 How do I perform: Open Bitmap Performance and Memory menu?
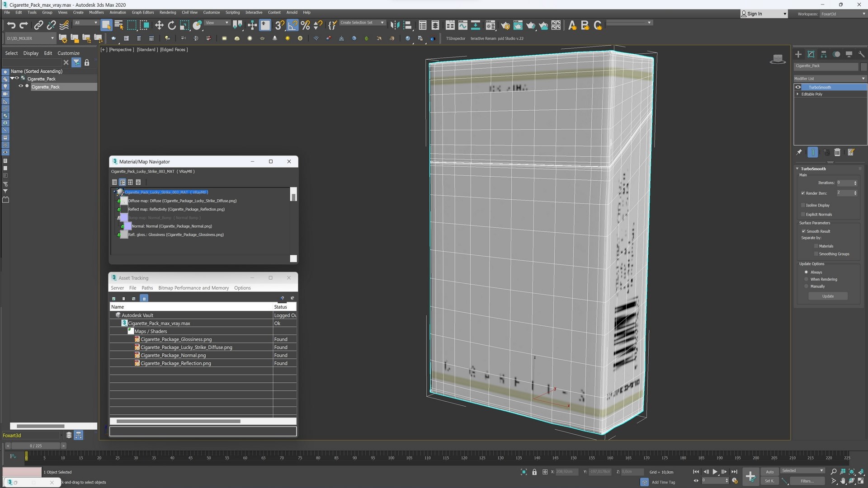[x=193, y=288]
